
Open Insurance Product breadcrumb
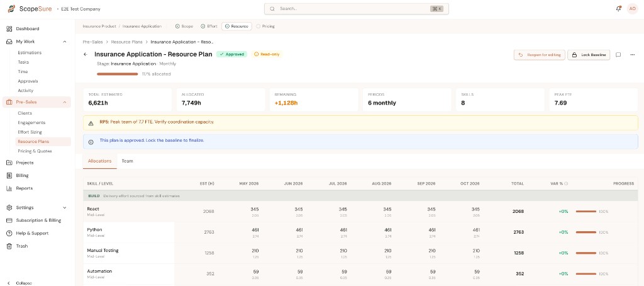point(99,26)
